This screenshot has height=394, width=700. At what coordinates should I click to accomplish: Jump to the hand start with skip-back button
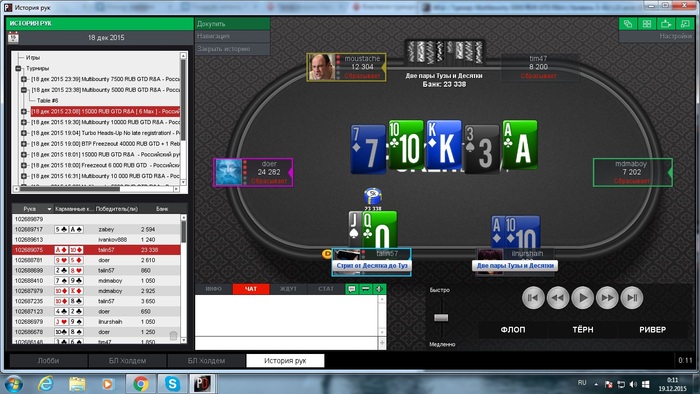[533, 298]
